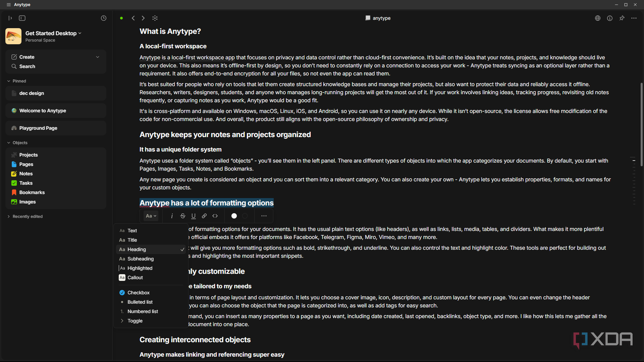This screenshot has width=644, height=362.
Task: Go forward with the right arrow
Action: point(143,18)
